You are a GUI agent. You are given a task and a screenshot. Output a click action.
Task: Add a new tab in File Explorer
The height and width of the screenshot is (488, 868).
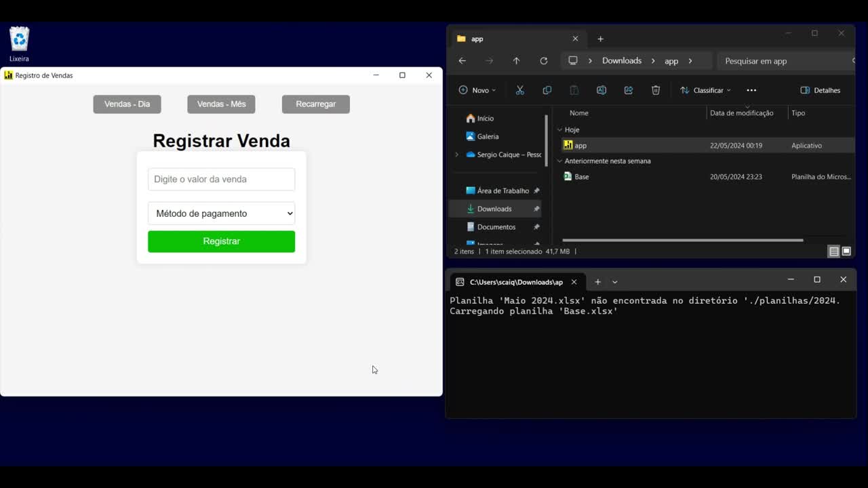coord(600,39)
